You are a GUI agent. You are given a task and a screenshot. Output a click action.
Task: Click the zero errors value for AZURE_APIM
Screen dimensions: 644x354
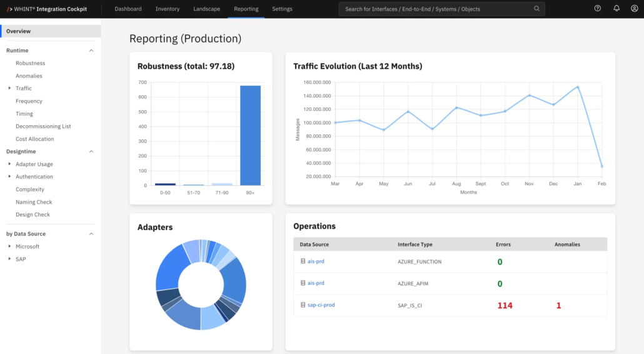[500, 284]
